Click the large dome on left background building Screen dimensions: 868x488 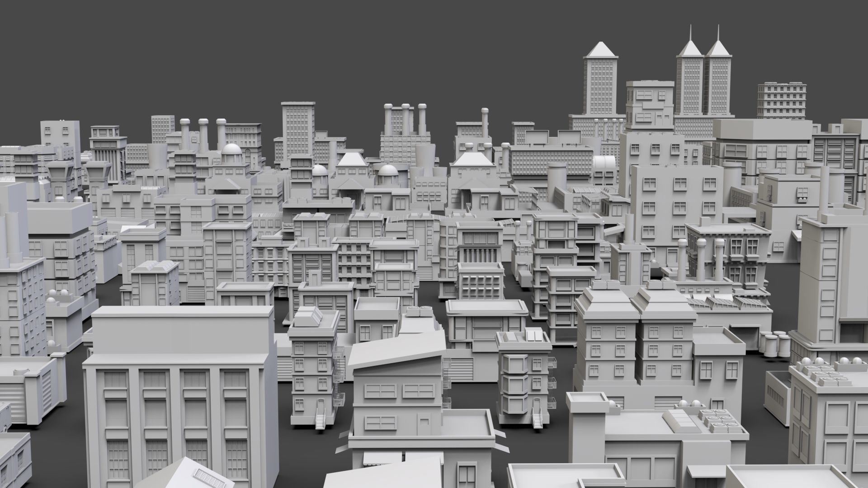231,150
